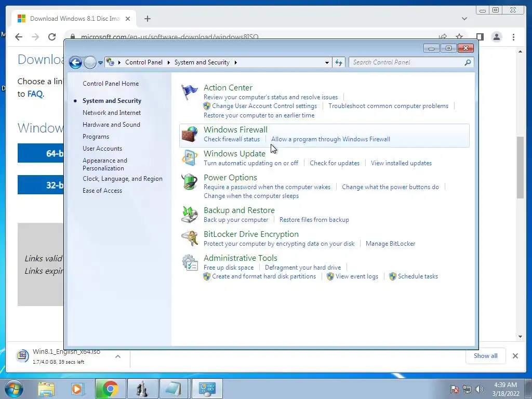Click Free up disk space
The width and height of the screenshot is (532, 399).
[x=229, y=268]
